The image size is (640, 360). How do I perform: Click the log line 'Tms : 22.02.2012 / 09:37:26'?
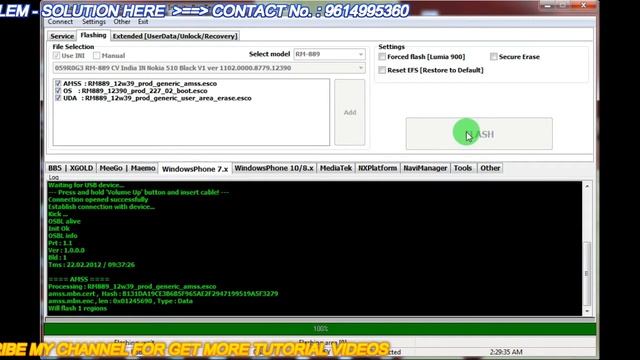pyautogui.click(x=91, y=264)
